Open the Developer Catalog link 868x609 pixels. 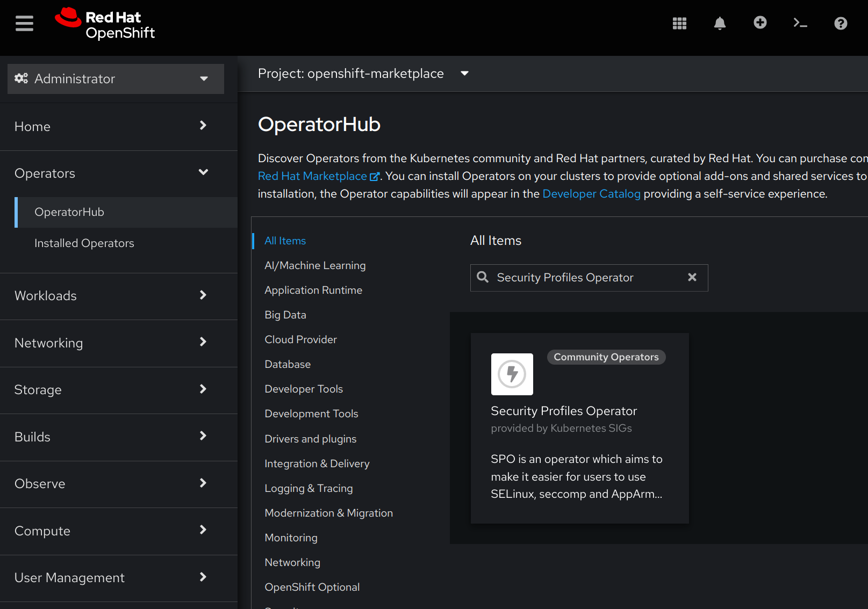pos(591,194)
